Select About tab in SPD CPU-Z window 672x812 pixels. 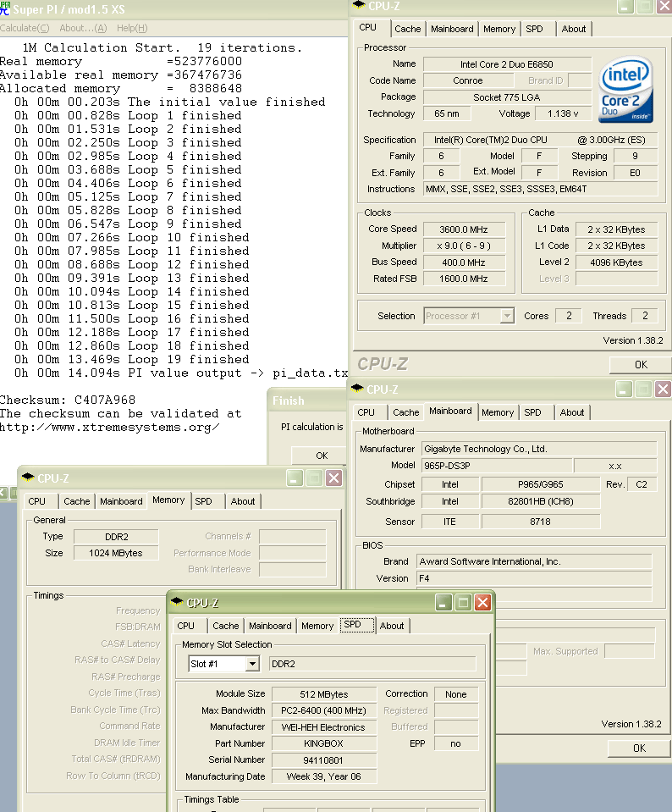click(x=392, y=626)
